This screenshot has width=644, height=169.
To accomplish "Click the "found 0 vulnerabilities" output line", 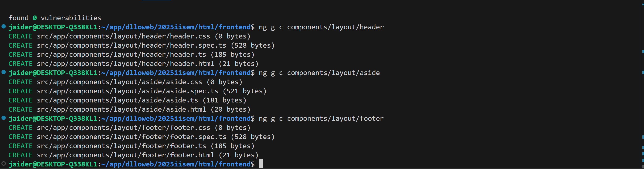I will 55,18.
